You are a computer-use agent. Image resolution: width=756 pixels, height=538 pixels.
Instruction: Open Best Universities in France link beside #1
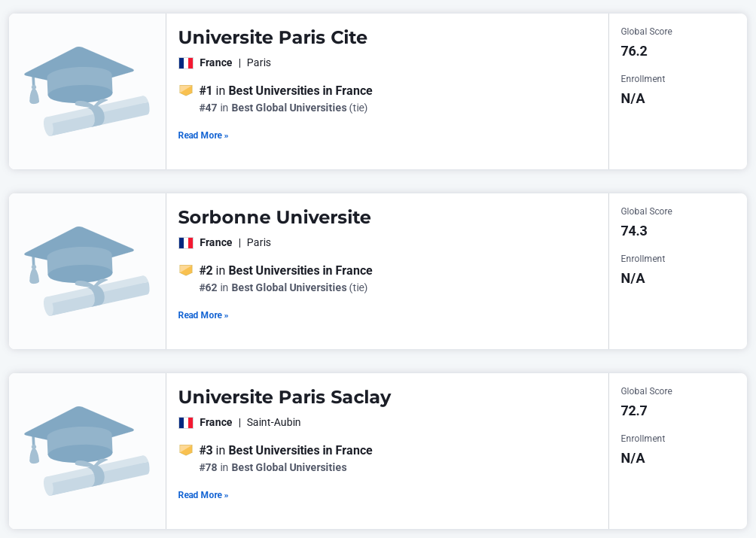(300, 91)
